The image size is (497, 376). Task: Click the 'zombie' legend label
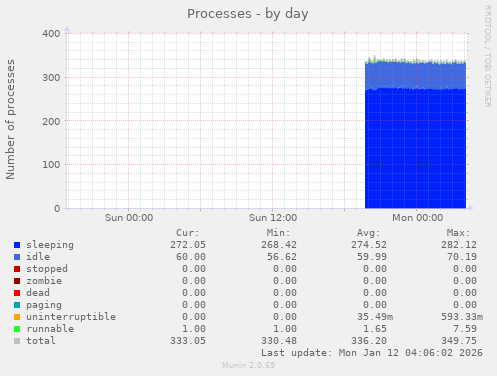pyautogui.click(x=44, y=281)
